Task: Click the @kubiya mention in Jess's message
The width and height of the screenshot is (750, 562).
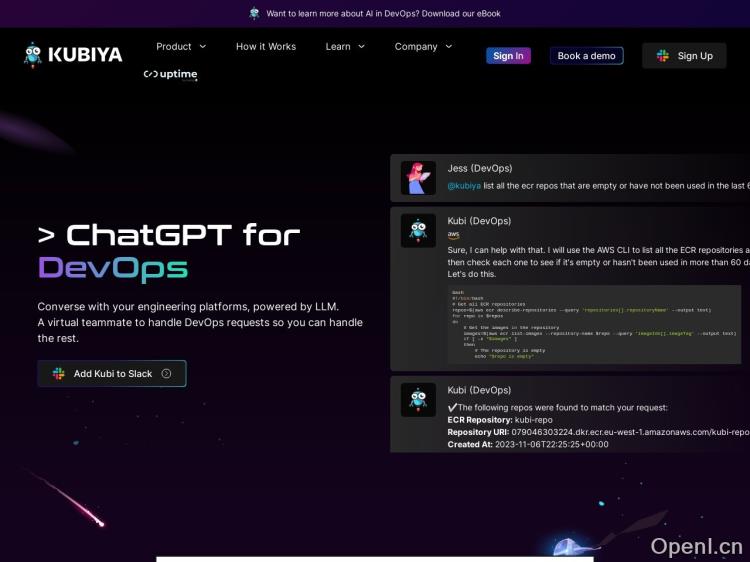Action: (464, 185)
